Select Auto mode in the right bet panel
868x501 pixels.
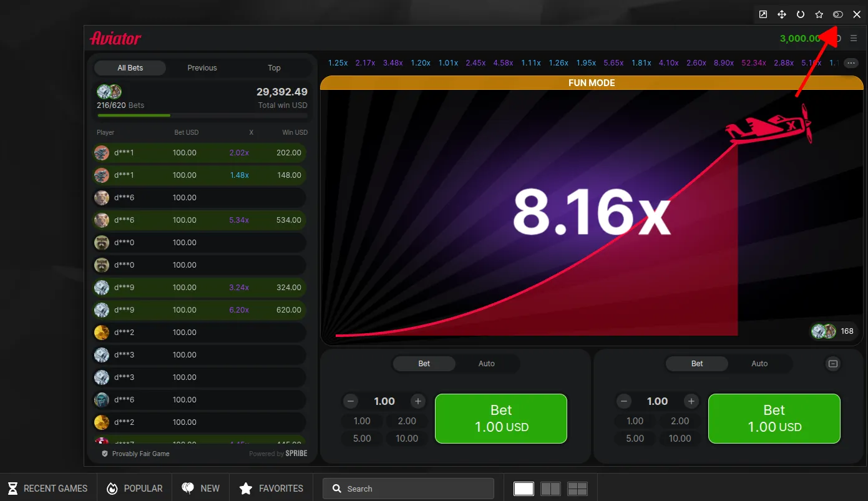759,364
